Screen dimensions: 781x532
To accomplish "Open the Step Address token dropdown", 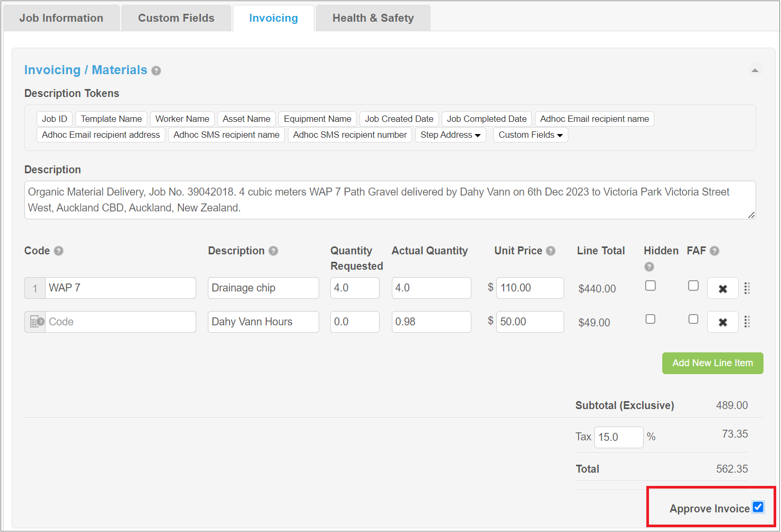I will pos(450,135).
